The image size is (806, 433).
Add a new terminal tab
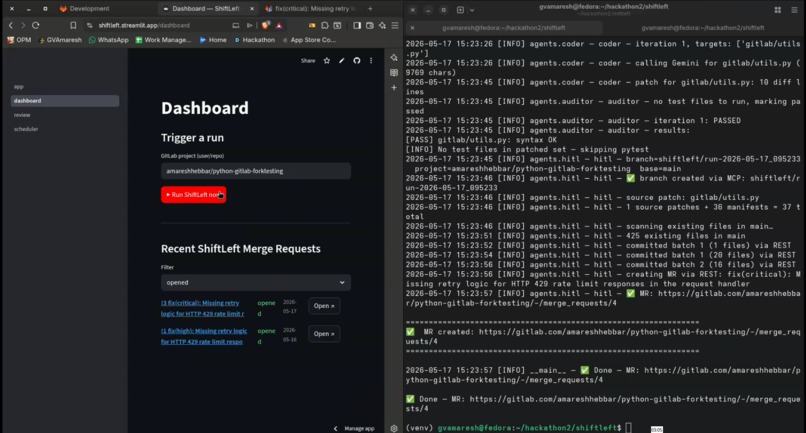tap(460, 10)
